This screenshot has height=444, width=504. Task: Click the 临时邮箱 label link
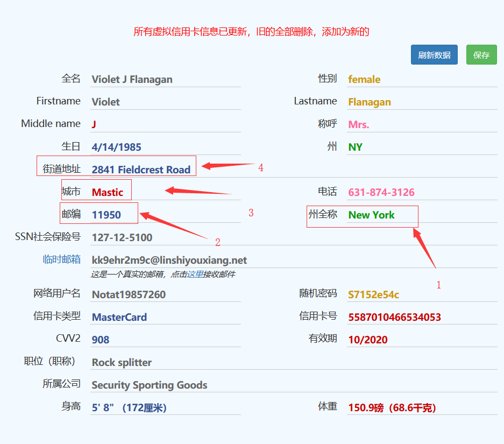click(62, 259)
